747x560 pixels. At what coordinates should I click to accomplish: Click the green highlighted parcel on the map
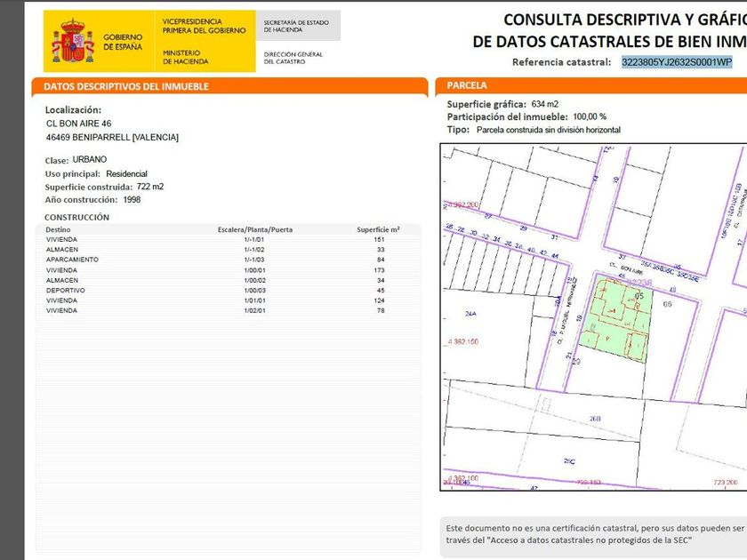tap(617, 318)
